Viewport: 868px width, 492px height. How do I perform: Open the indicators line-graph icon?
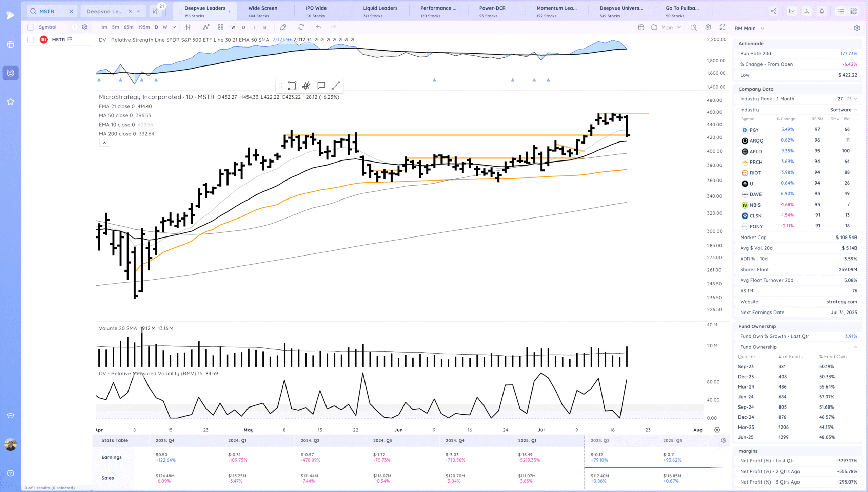pyautogui.click(x=206, y=27)
